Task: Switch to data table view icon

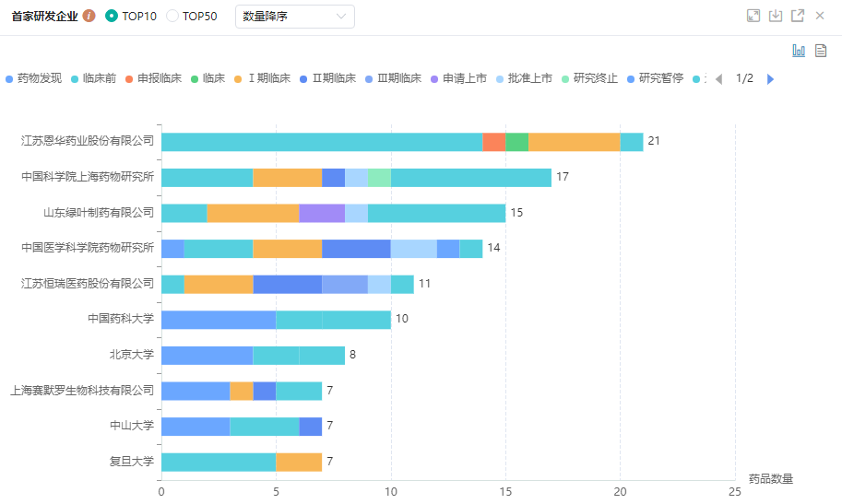Action: coord(821,51)
